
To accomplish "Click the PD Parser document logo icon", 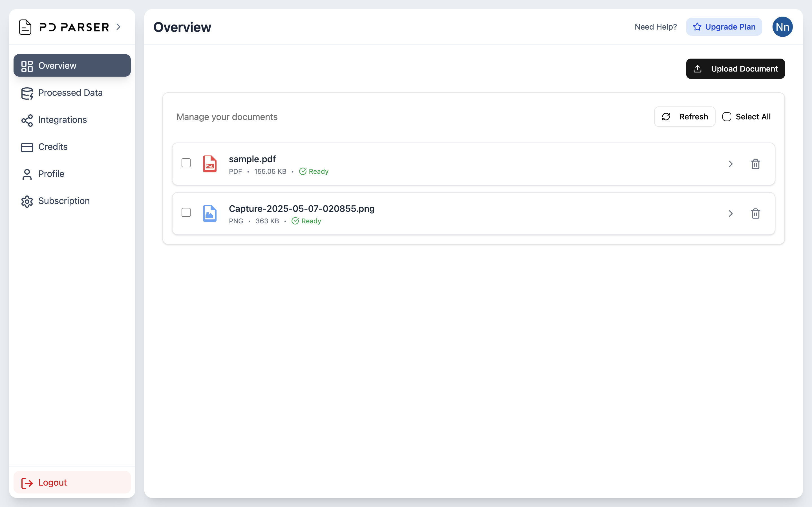I will tap(25, 27).
